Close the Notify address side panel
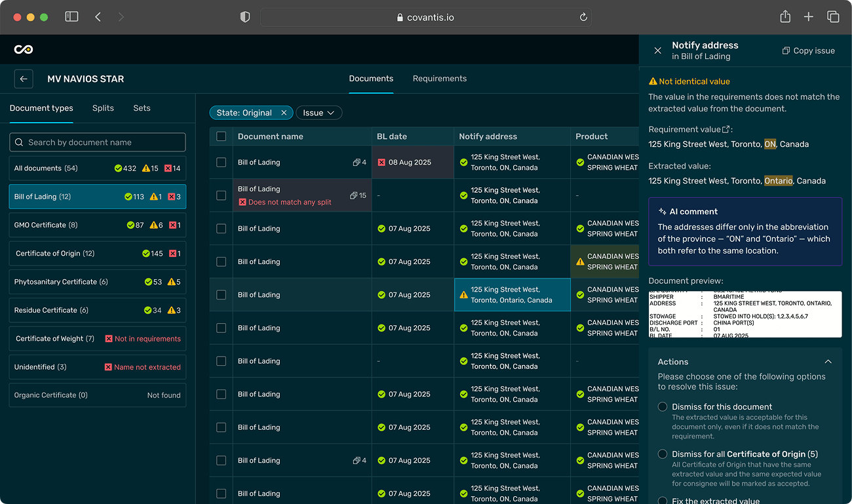This screenshot has width=852, height=504. pos(657,50)
